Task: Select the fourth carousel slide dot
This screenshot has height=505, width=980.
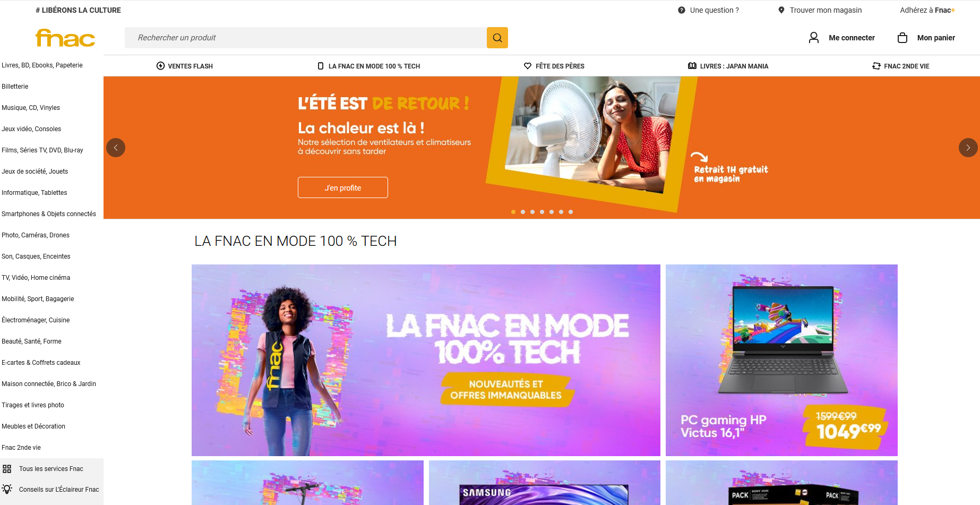Action: click(x=542, y=212)
